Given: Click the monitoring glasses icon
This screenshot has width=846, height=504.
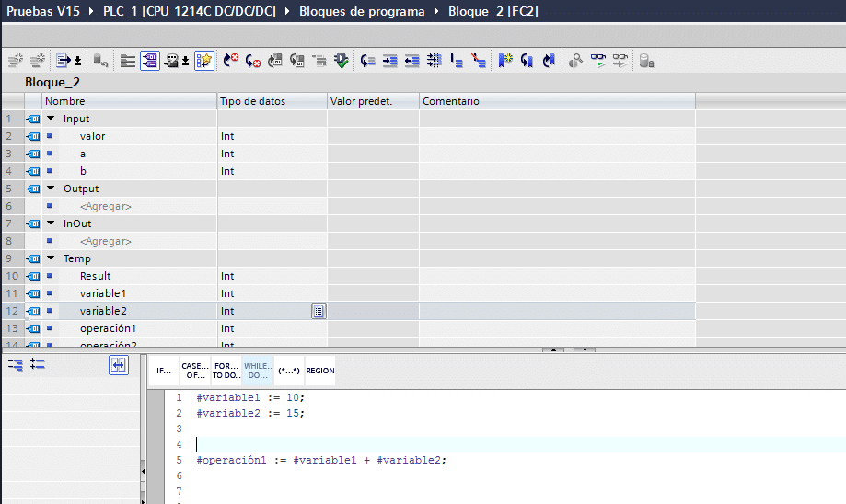Looking at the screenshot, I should (599, 61).
